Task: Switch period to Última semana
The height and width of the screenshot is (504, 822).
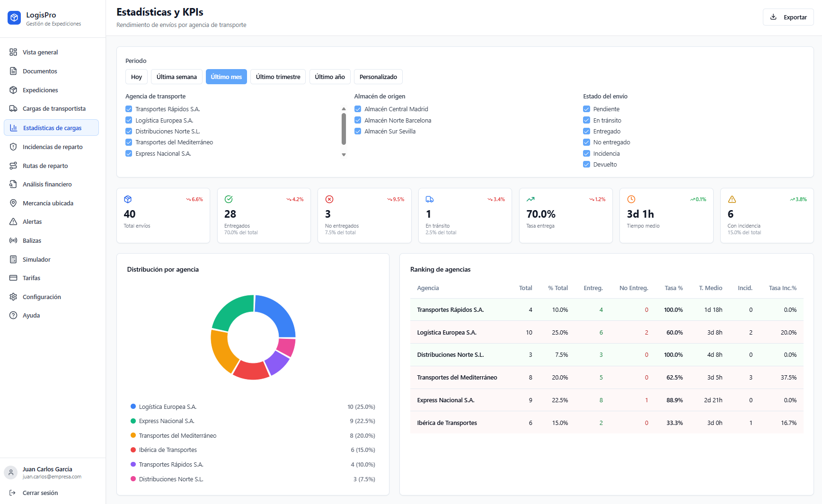Action: 176,77
